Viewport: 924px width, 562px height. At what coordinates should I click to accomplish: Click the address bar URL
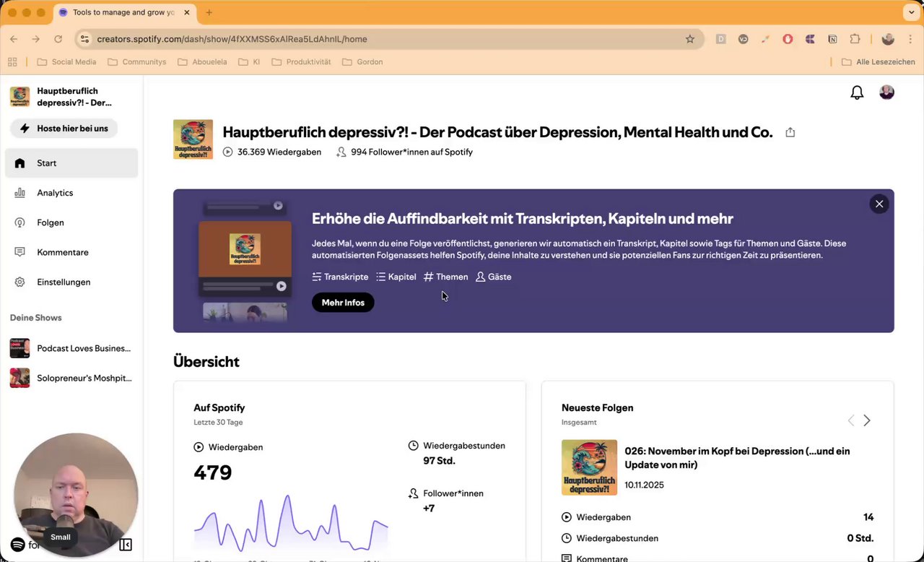click(232, 39)
